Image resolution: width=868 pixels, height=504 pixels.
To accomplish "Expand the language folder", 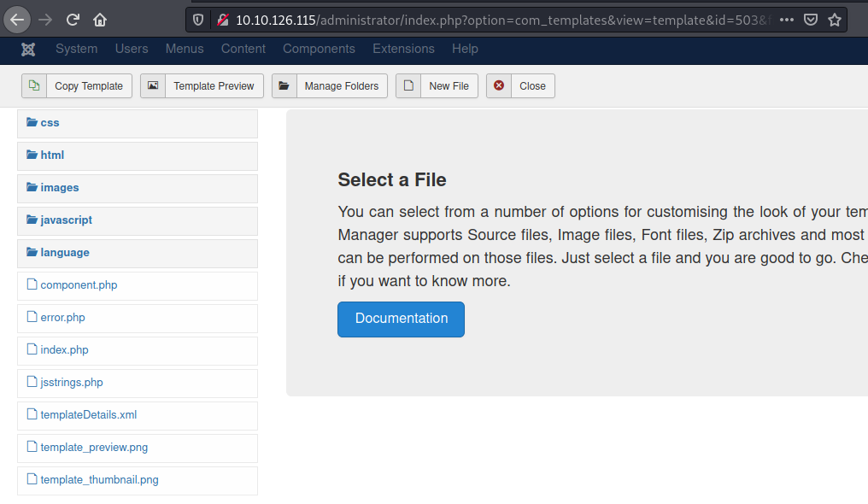I will point(64,253).
